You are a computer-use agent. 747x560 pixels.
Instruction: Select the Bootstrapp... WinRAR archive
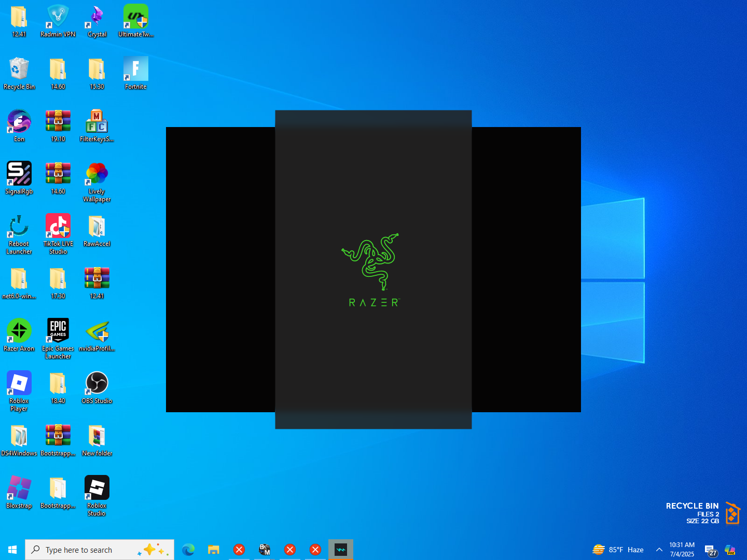tap(58, 440)
